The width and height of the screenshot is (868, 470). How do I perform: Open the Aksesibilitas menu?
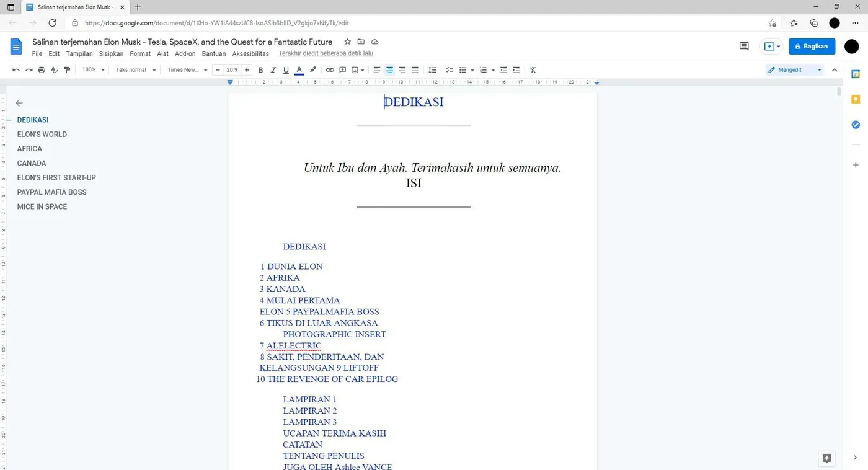click(x=250, y=54)
